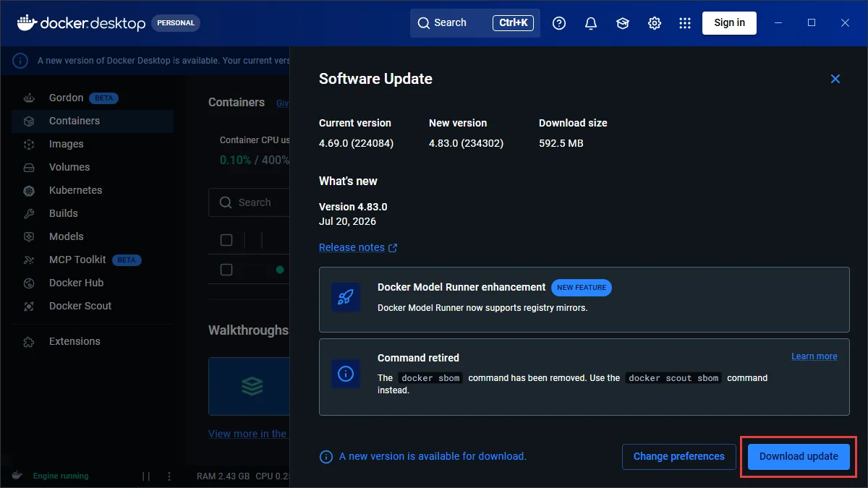This screenshot has width=868, height=488.
Task: Click the Docker whale logo
Action: pos(26,22)
